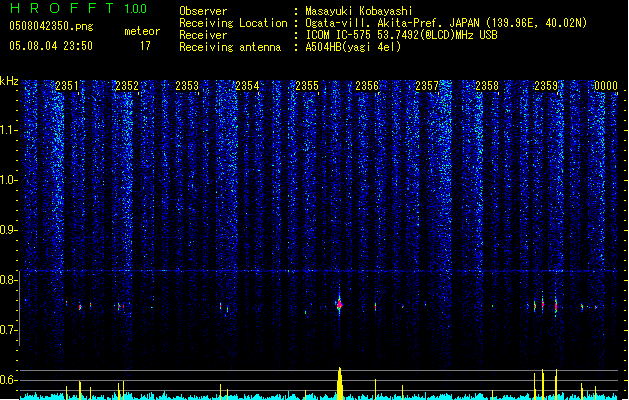Select the Ogata-vill. Akita-Pref. JAPAN location text
629x400 pixels.
(x=446, y=23)
